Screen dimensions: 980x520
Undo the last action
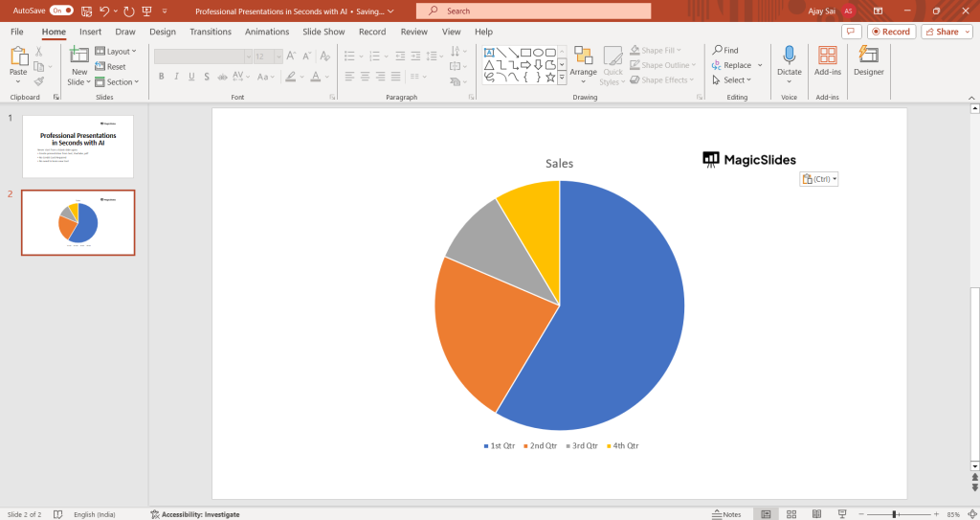[x=104, y=11]
